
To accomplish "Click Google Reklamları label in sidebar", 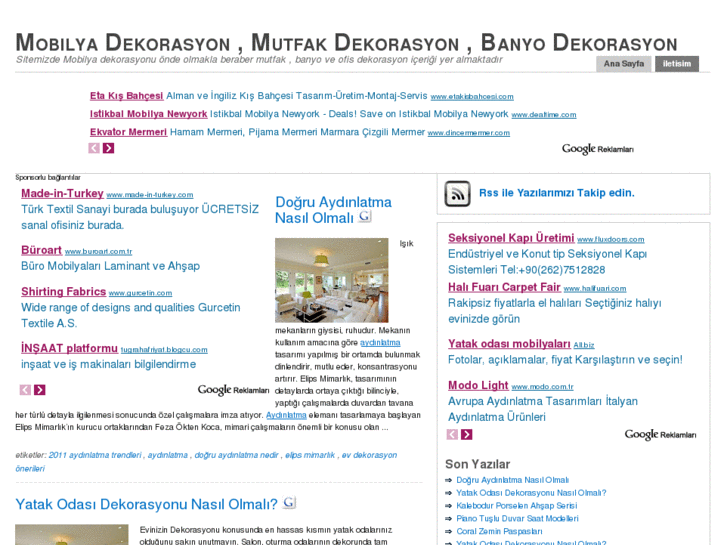I will tap(660, 435).
